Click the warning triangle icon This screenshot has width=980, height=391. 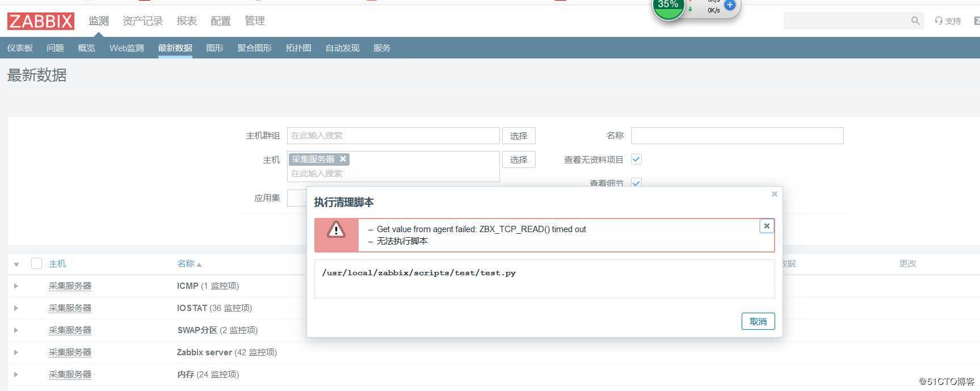tap(336, 230)
